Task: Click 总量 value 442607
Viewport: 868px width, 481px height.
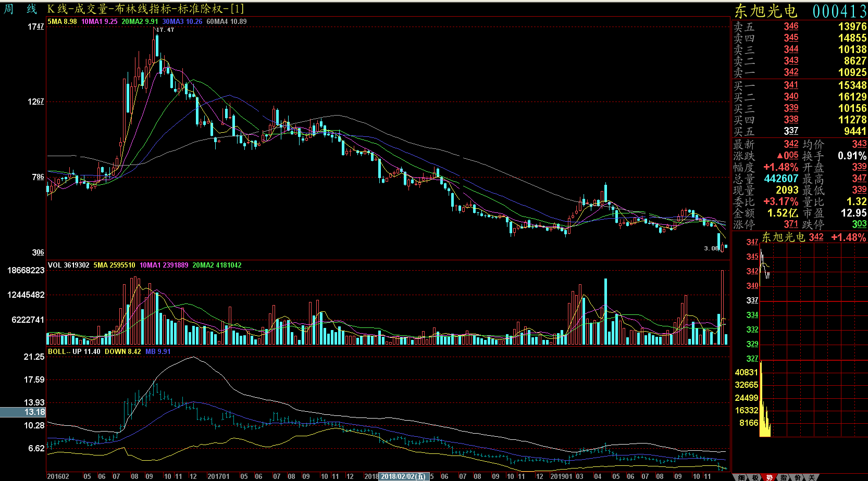Action: pos(781,179)
